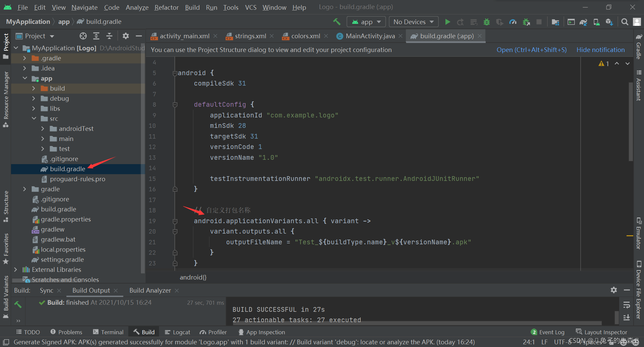Expand the androidTest folder
The image size is (644, 347).
click(43, 129)
